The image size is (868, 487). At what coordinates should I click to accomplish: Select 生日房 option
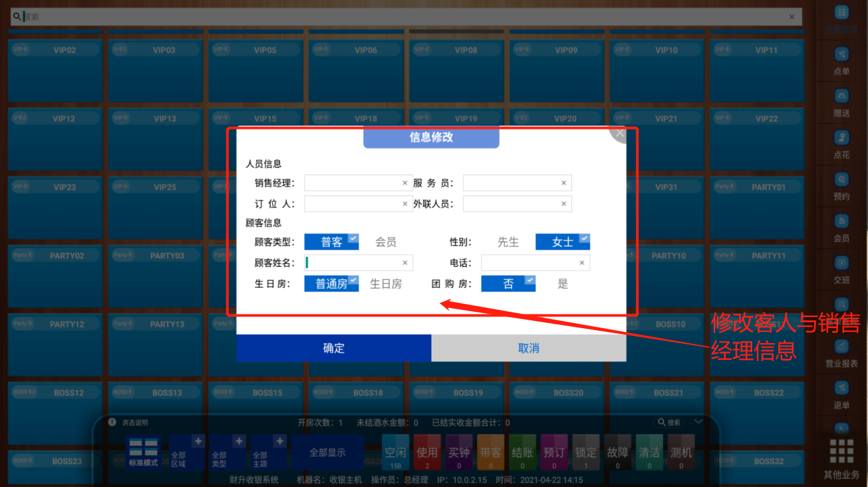[x=386, y=283]
